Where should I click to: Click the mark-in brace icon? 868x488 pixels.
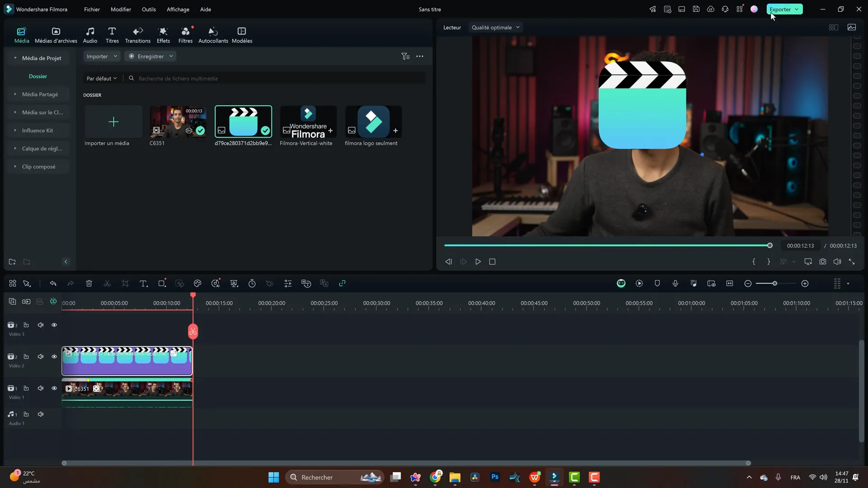point(754,262)
